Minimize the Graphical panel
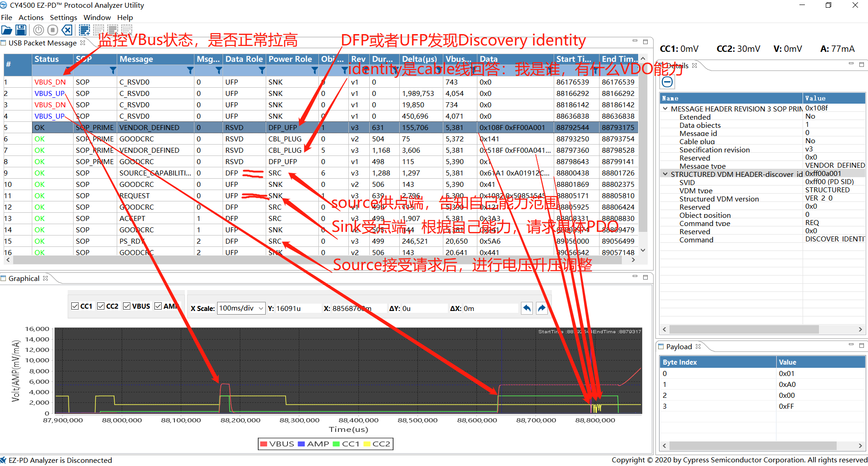The height and width of the screenshot is (466, 868). coord(635,276)
